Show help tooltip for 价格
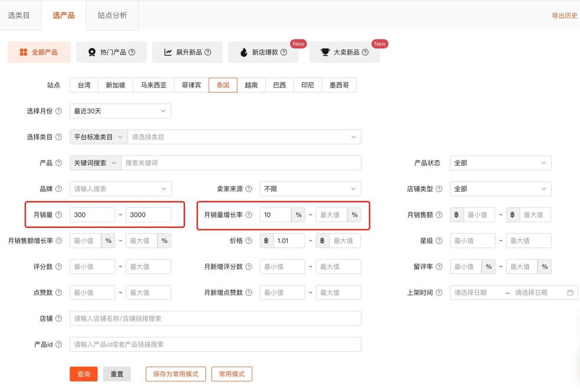 (x=249, y=241)
